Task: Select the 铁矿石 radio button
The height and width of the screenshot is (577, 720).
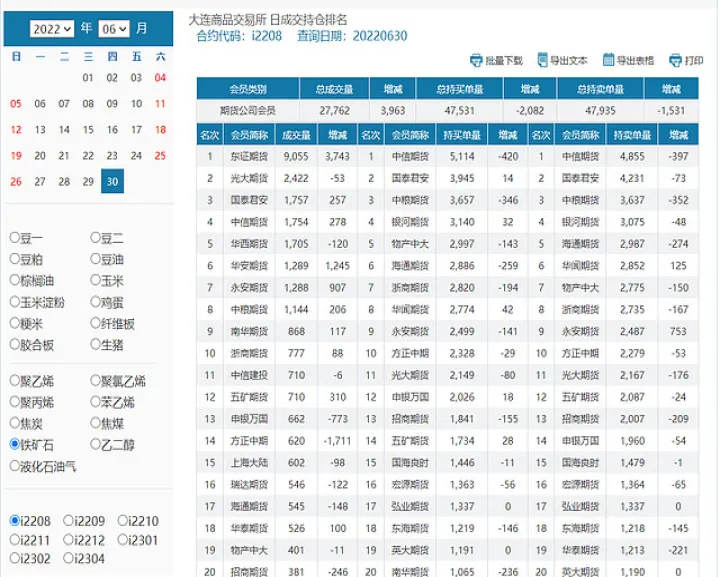Action: 15,444
